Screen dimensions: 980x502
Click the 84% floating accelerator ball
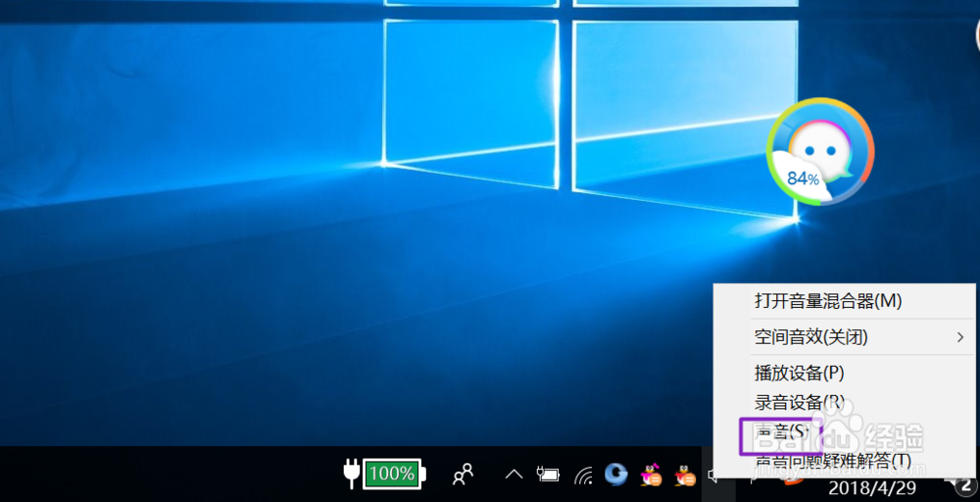coord(820,151)
